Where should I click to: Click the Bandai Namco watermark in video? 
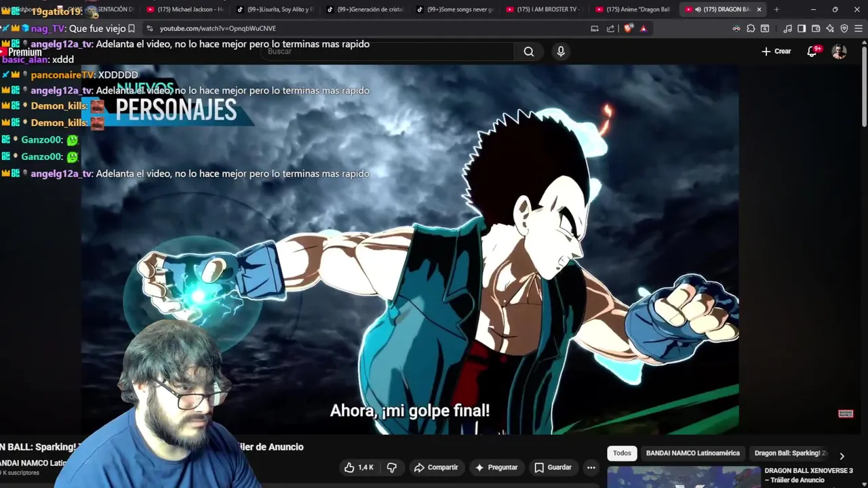[x=846, y=413]
